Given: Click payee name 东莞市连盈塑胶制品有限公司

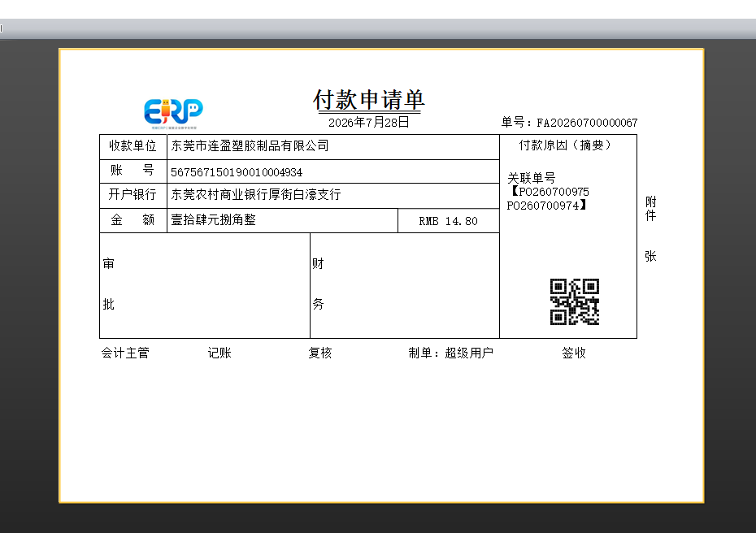Looking at the screenshot, I should tap(250, 146).
